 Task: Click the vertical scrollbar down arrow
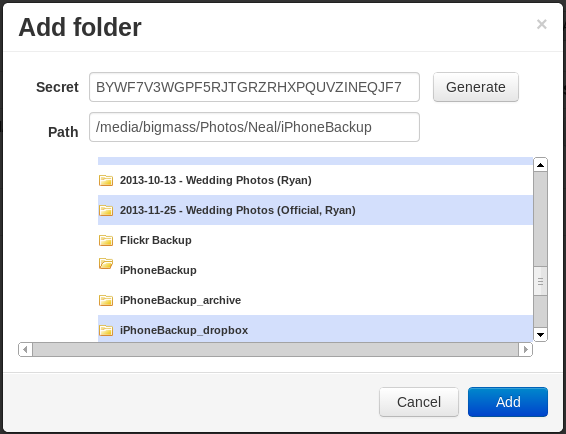(540, 335)
